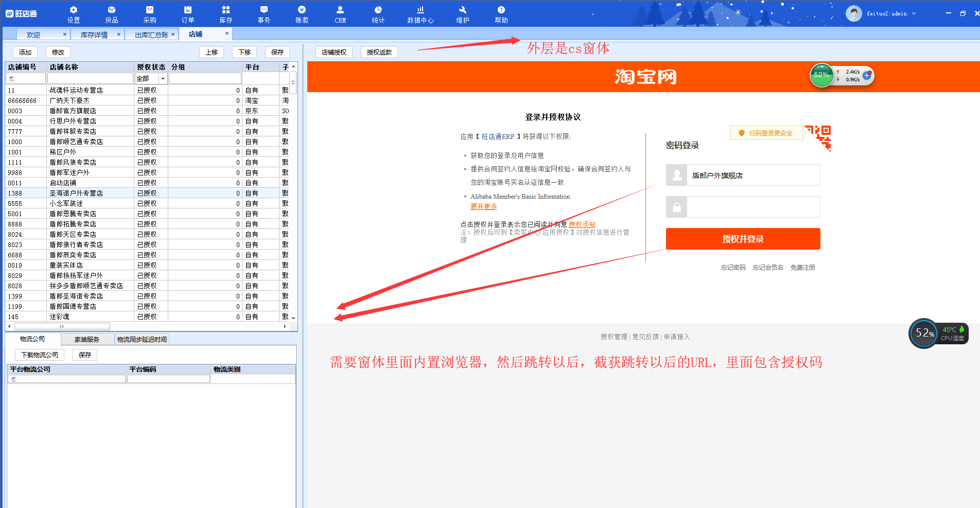The height and width of the screenshot is (508, 980).
Task: Select the 家装服务 tab
Action: pos(87,339)
